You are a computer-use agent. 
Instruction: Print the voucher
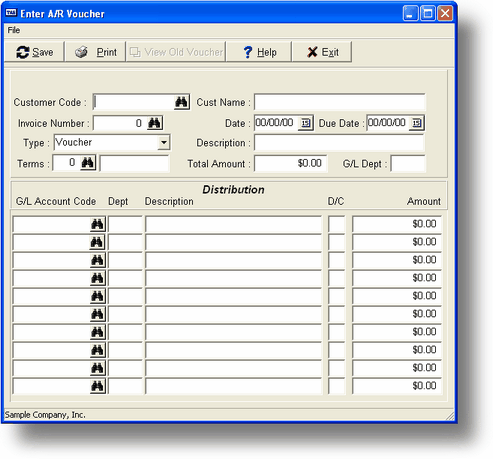pyautogui.click(x=96, y=52)
